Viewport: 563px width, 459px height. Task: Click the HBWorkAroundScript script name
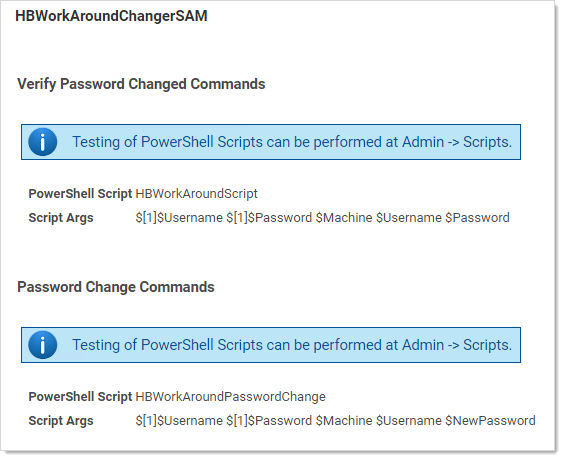pos(196,194)
